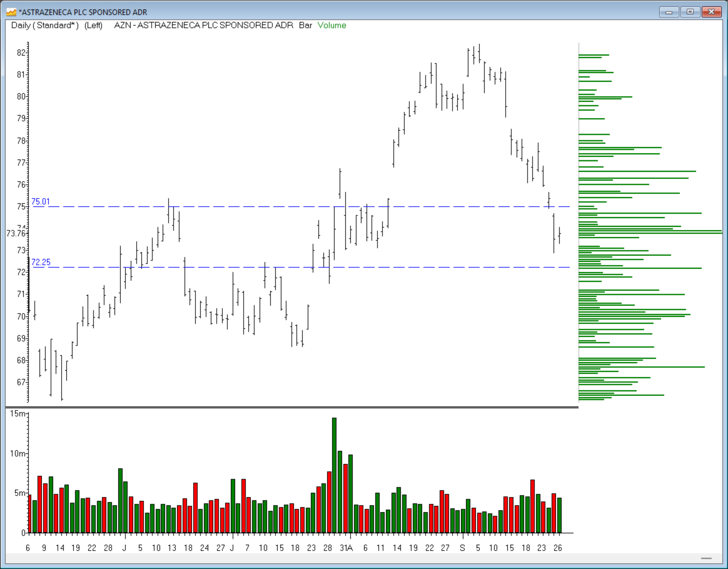
Task: Click the window title '*ASTRAZENECA PLC SPONSORED ADR'
Action: coord(83,12)
